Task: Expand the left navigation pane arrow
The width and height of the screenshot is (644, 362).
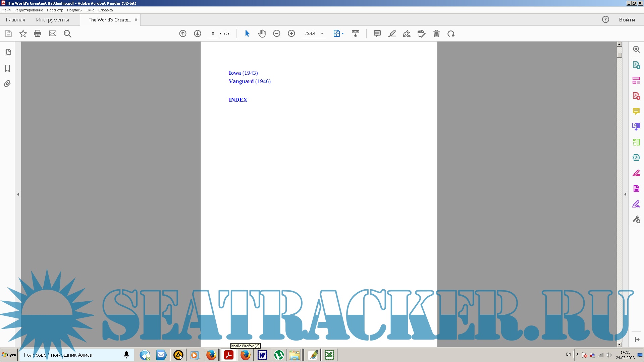Action: point(18,194)
